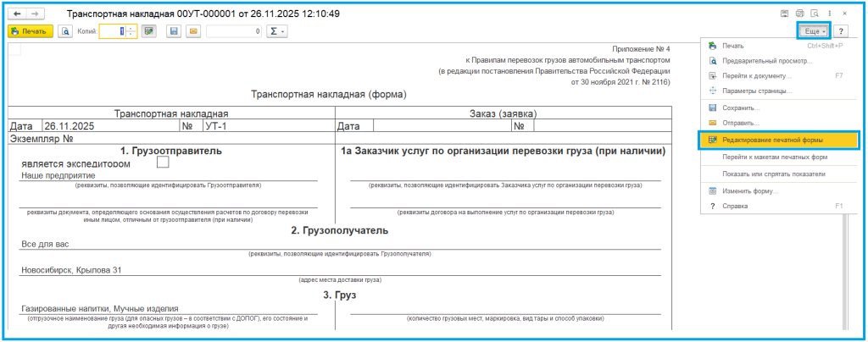Screen dimensions: 868x342
Task: Open the Еще dropdown button
Action: point(815,31)
